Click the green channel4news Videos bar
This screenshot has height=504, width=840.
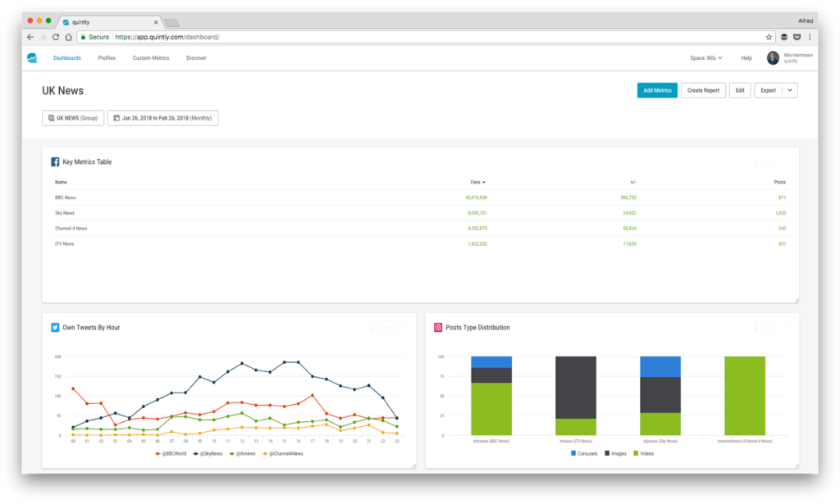coord(745,396)
